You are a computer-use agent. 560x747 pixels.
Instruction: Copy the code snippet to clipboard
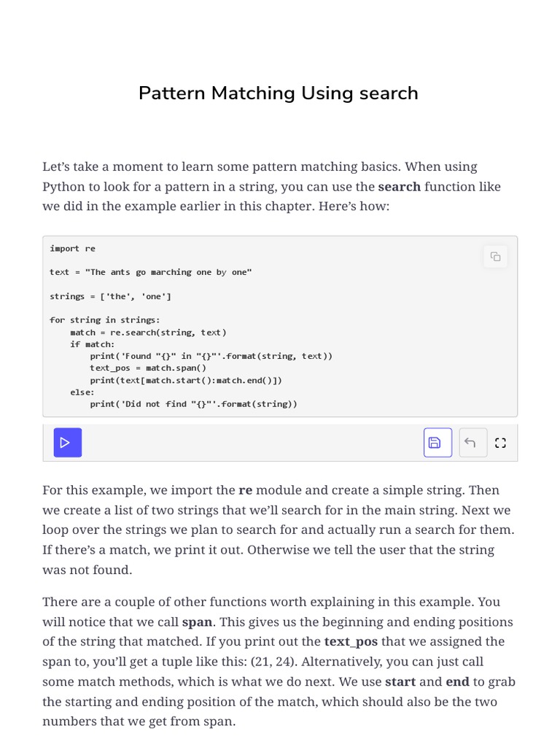[495, 256]
